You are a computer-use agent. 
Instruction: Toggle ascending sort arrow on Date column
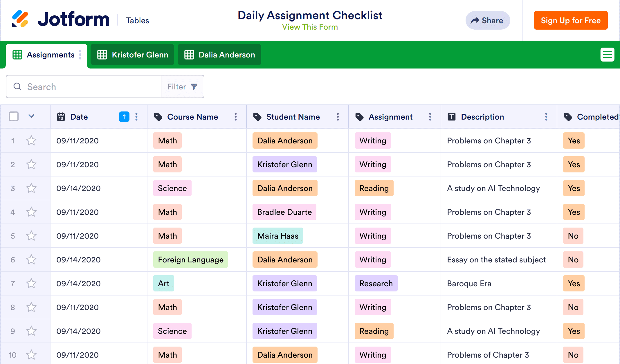124,117
